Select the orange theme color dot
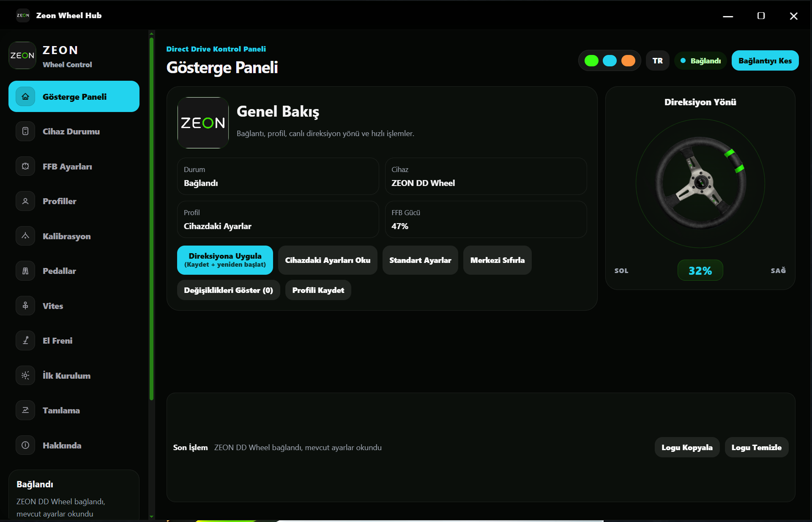The width and height of the screenshot is (812, 522). click(628, 61)
